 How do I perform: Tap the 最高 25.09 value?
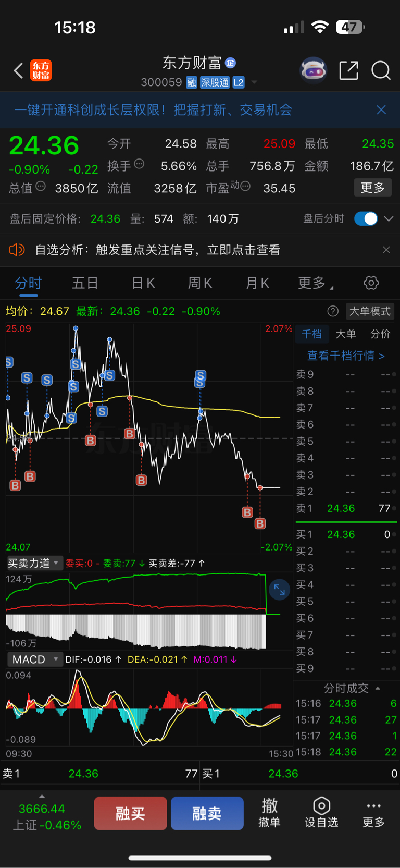279,143
